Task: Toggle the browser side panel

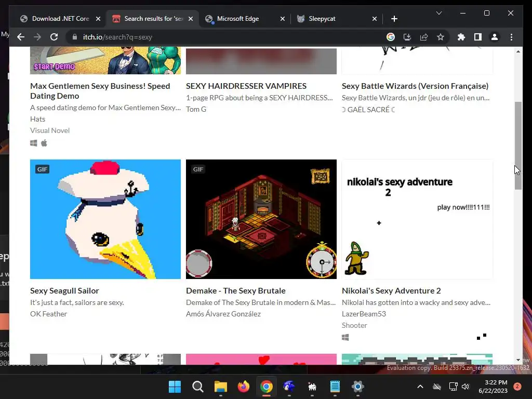Action: point(478,37)
